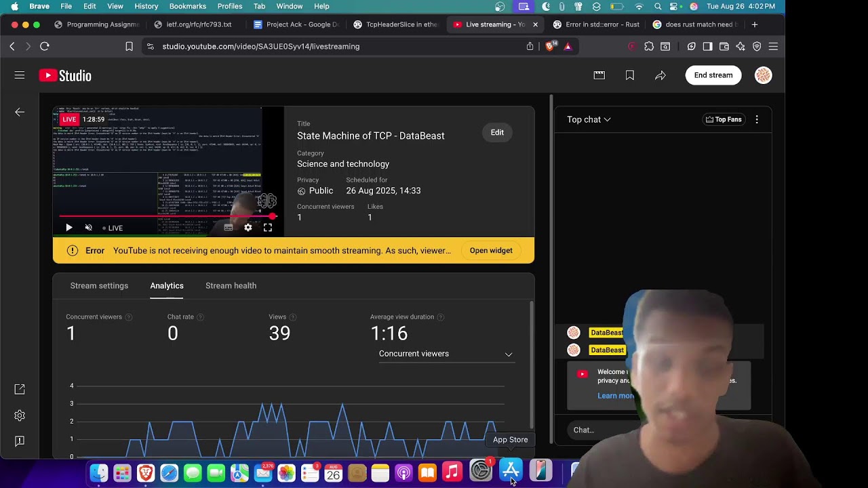The height and width of the screenshot is (488, 868).
Task: Click help icon next to Chat rate
Action: pos(200,317)
